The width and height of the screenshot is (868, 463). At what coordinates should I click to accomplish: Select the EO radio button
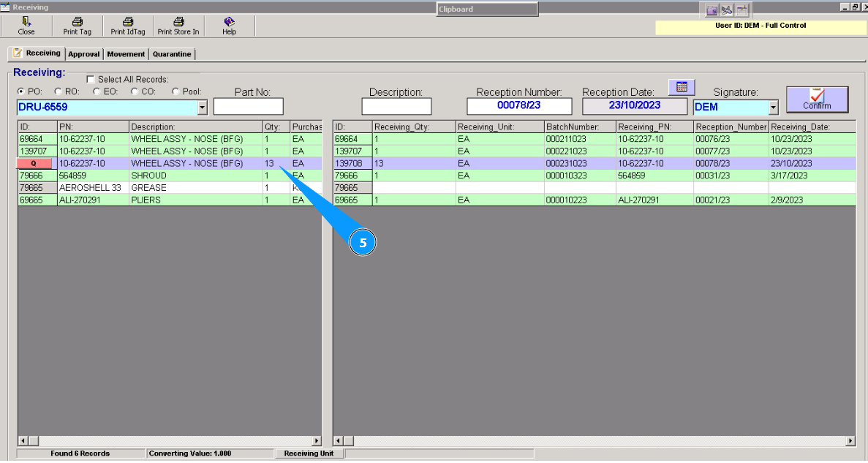coord(97,91)
